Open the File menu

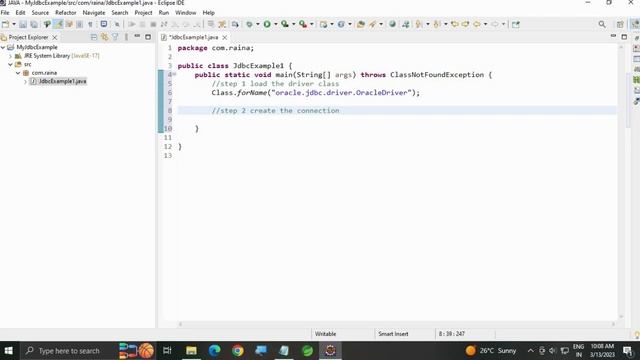coord(5,13)
